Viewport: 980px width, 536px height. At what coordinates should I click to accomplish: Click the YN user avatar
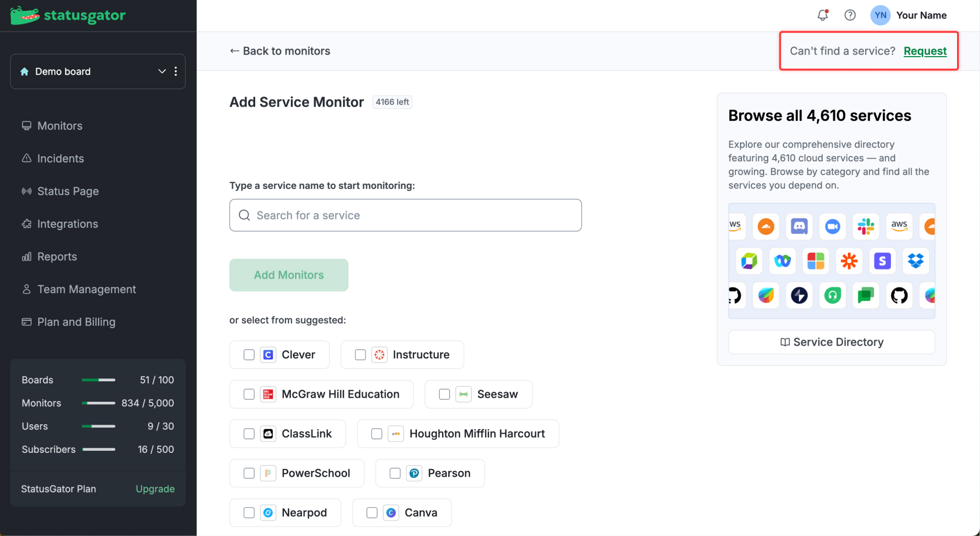pyautogui.click(x=880, y=15)
